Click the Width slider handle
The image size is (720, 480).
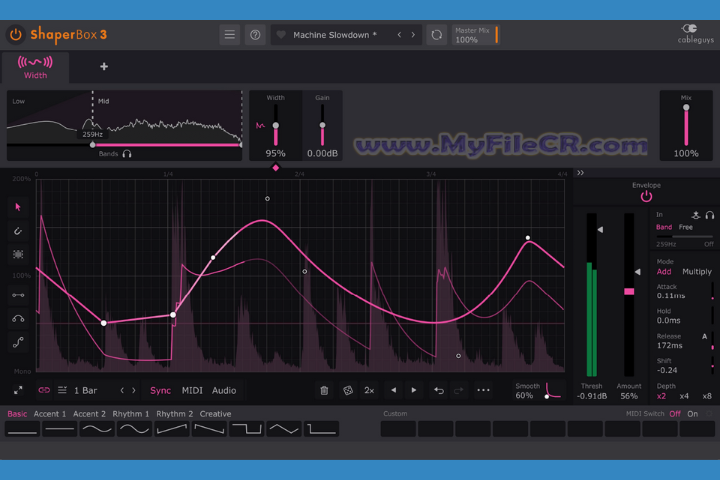click(276, 125)
